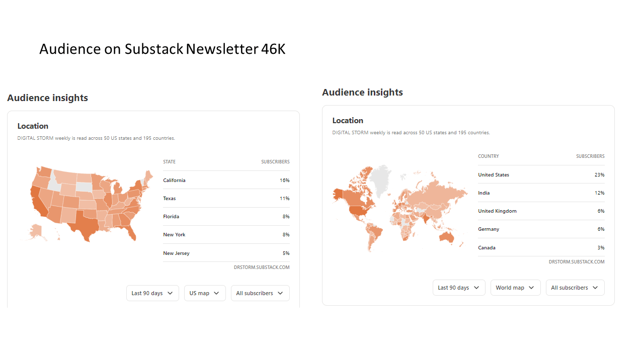Click the 16% value for California

tap(285, 180)
